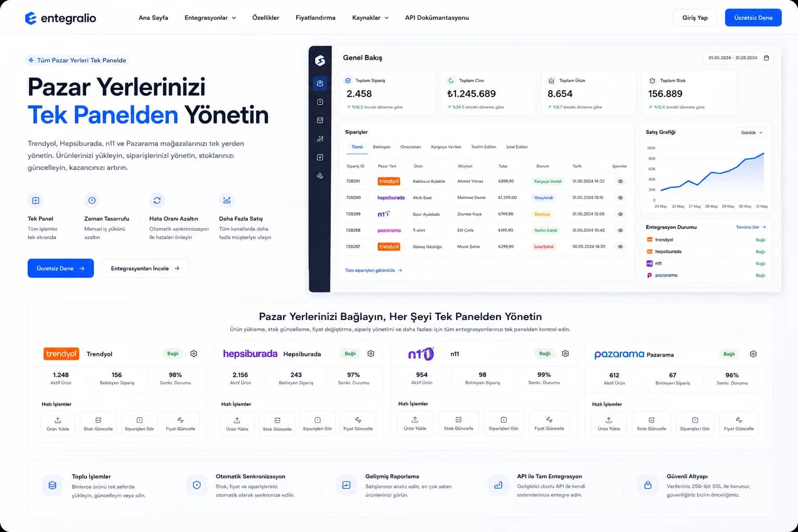The height and width of the screenshot is (532, 798).
Task: Select the highlighted customers icon in dashboard sidebar
Action: (320, 83)
